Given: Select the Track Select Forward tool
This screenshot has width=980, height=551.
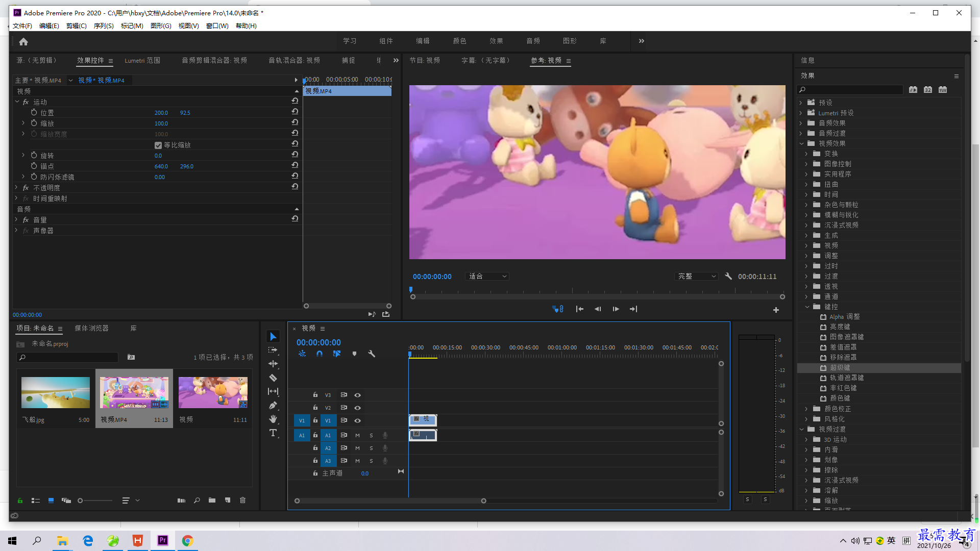Looking at the screenshot, I should pos(273,350).
